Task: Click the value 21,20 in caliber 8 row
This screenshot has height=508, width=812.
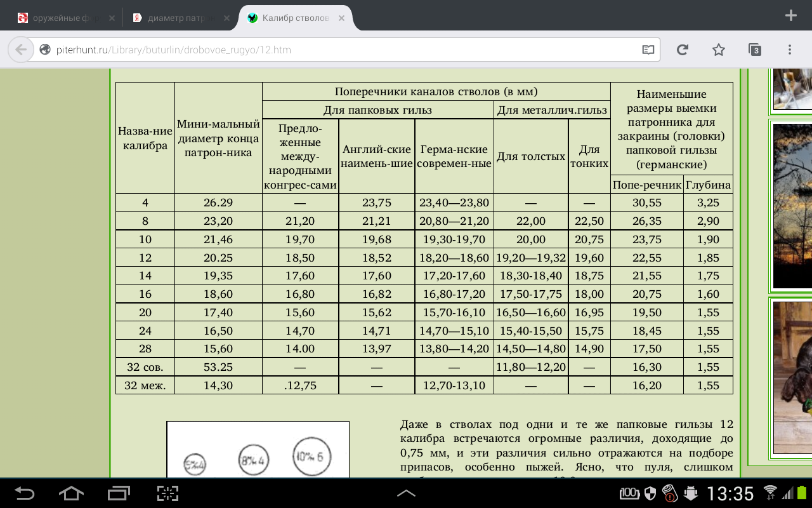Action: point(300,221)
